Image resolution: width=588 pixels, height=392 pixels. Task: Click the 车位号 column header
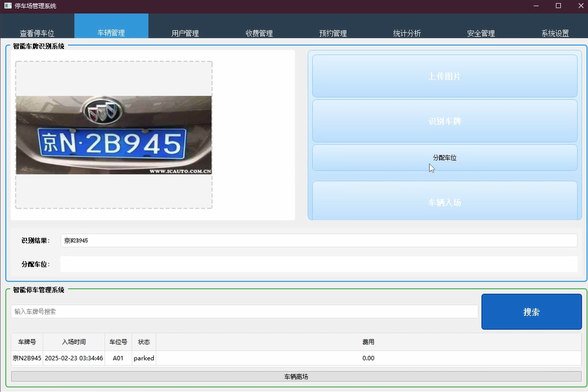click(118, 342)
